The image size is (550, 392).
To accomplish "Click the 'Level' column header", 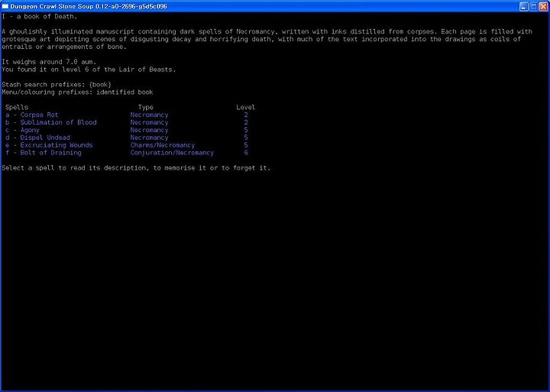I will (x=245, y=108).
